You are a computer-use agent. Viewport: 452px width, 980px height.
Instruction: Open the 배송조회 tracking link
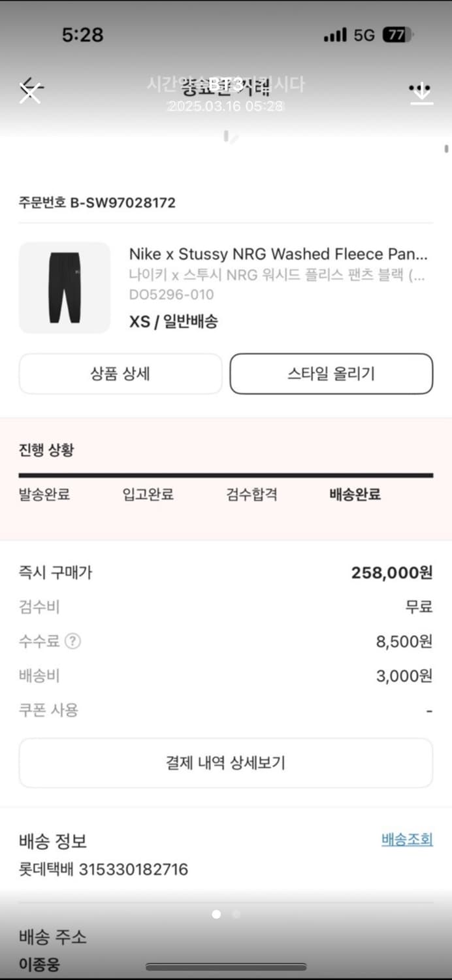(407, 840)
